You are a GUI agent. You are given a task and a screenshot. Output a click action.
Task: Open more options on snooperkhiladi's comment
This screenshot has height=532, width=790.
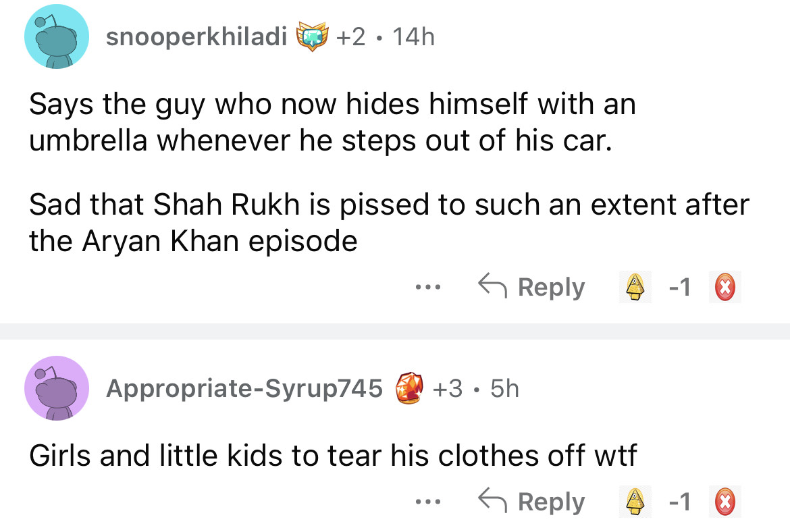coord(428,288)
